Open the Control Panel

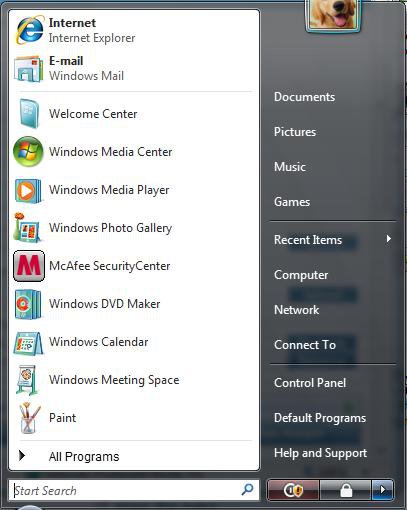310,383
